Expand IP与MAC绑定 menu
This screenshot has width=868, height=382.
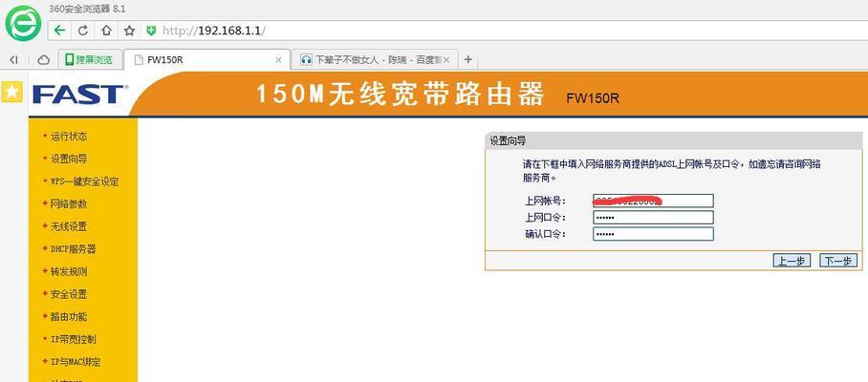click(76, 362)
